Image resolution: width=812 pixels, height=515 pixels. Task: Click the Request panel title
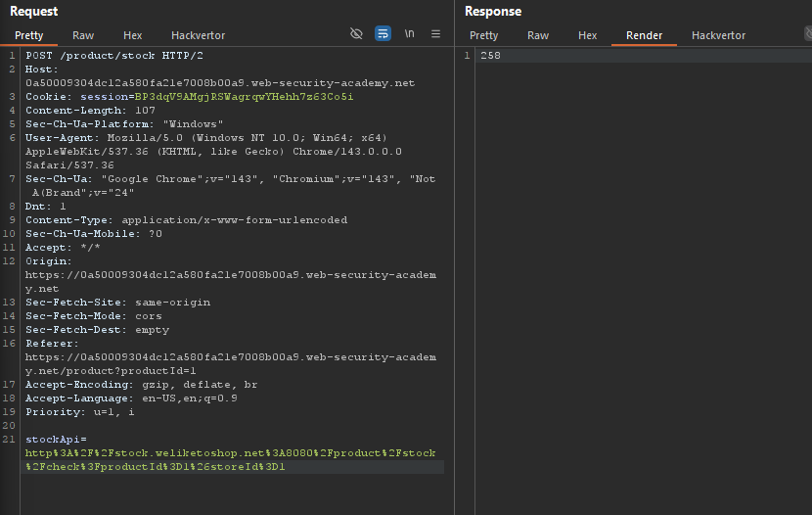coord(33,12)
